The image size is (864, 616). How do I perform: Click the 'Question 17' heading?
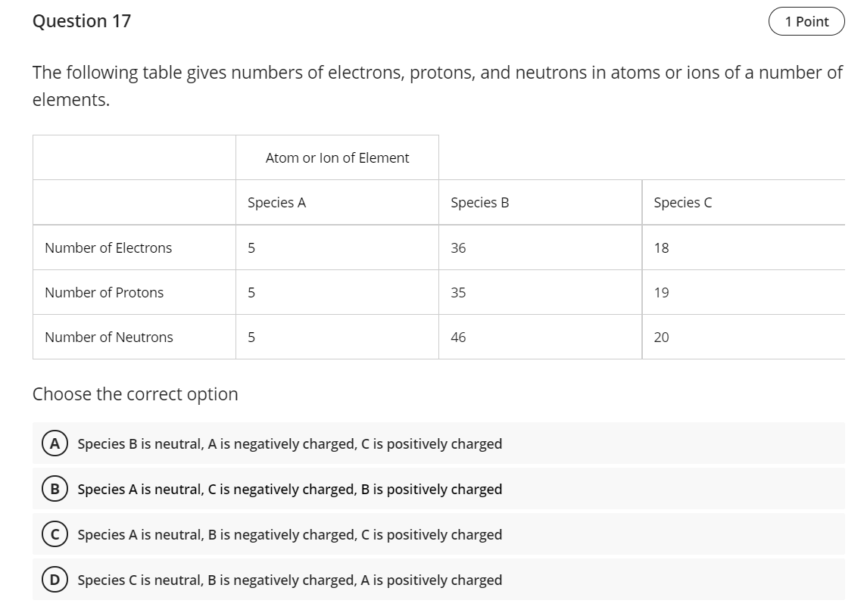(x=82, y=21)
